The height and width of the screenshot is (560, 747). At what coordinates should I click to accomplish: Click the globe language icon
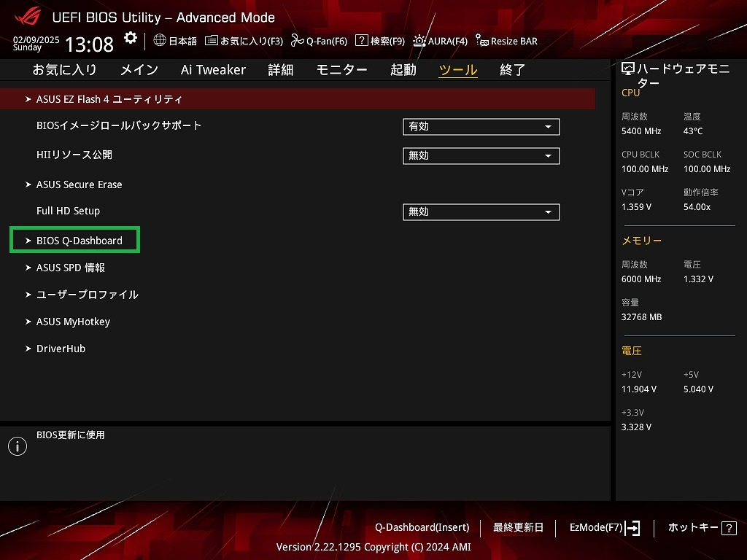point(160,41)
